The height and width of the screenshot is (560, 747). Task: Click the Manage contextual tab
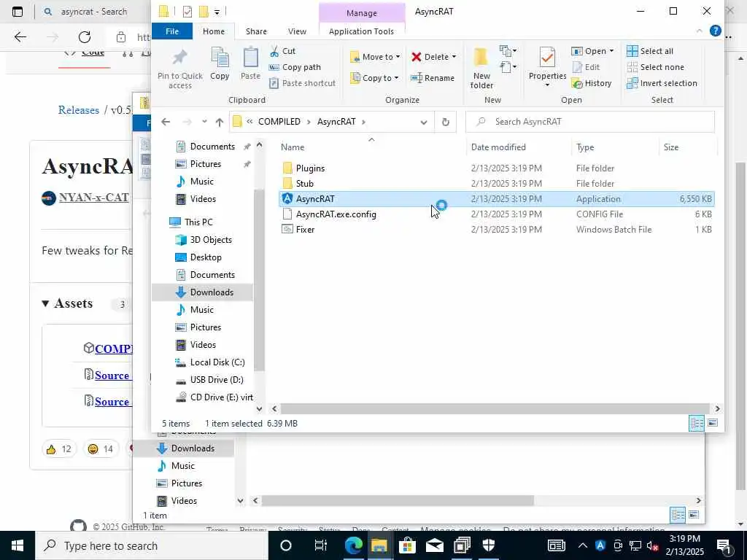(x=362, y=13)
